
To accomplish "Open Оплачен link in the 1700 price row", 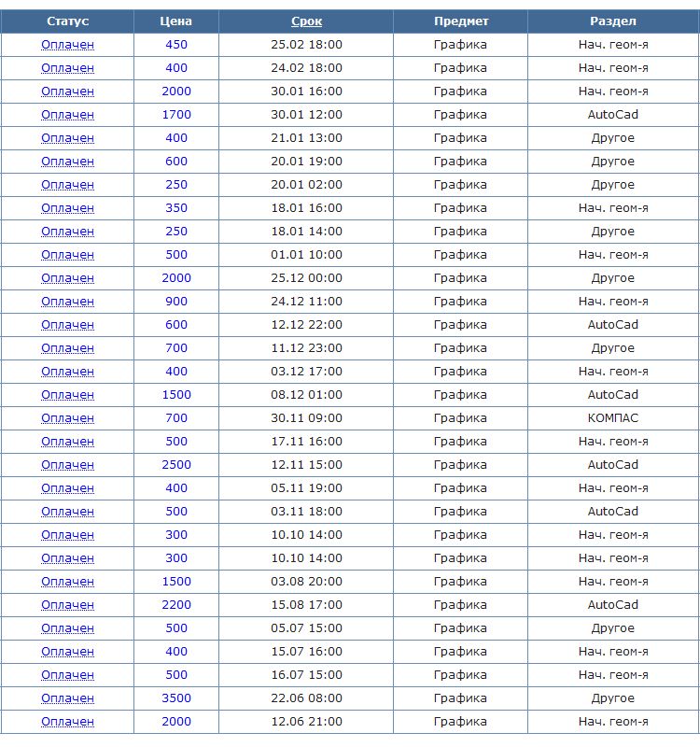I will (x=67, y=115).
